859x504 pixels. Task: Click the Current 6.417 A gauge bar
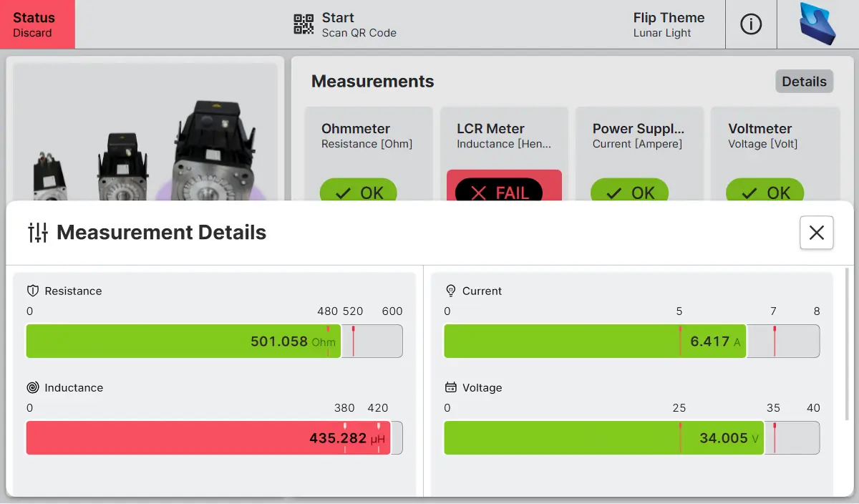click(594, 341)
